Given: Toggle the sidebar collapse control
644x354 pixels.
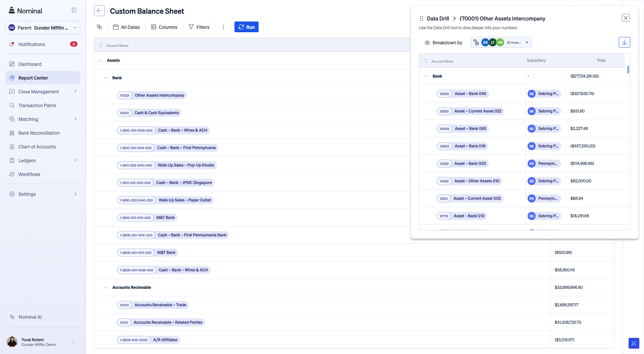Looking at the screenshot, I should tap(74, 10).
